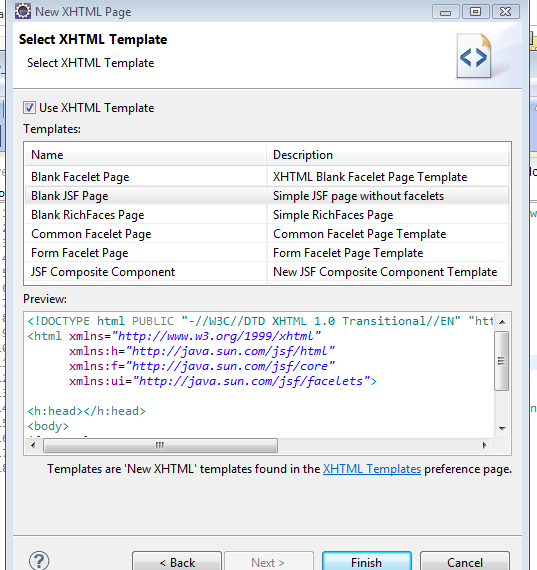Open the XHTML Templates preference link
537x570 pixels.
[x=372, y=469]
